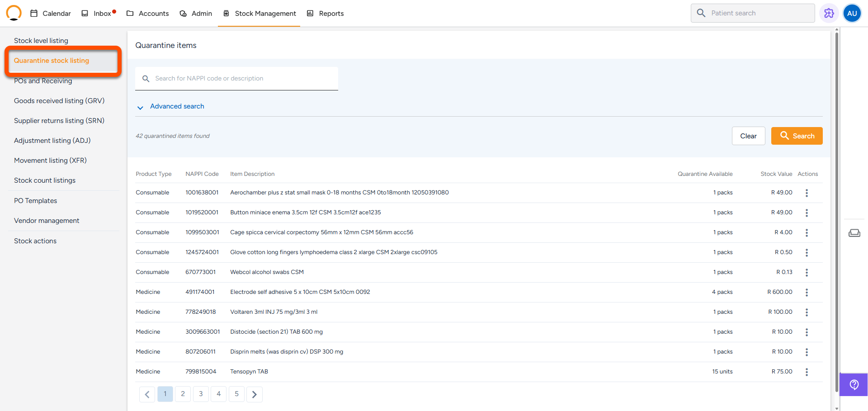The image size is (868, 411).
Task: Open the AU user avatar menu
Action: (x=852, y=13)
